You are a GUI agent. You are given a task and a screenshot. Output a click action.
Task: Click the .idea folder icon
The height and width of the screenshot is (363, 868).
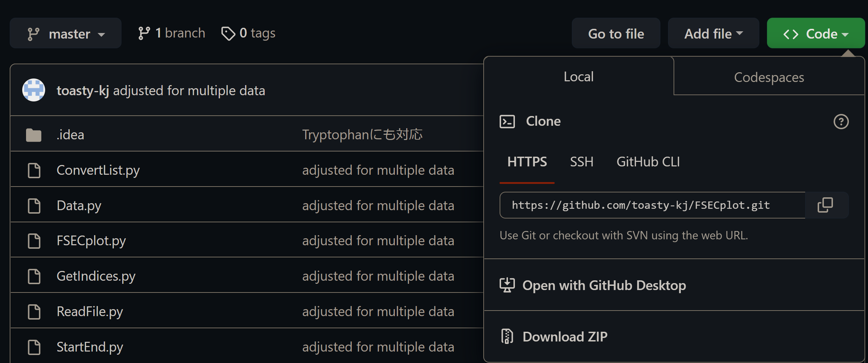pyautogui.click(x=34, y=135)
